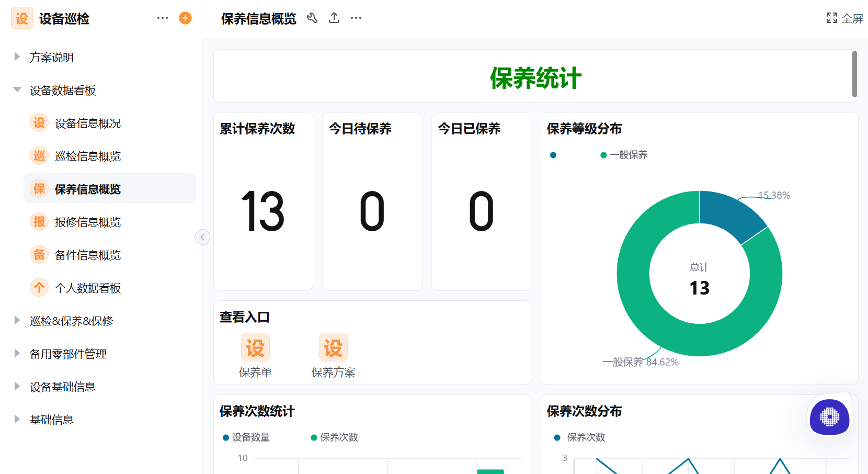The width and height of the screenshot is (868, 474).
Task: Click the orange plus button in sidebar header
Action: point(185,17)
